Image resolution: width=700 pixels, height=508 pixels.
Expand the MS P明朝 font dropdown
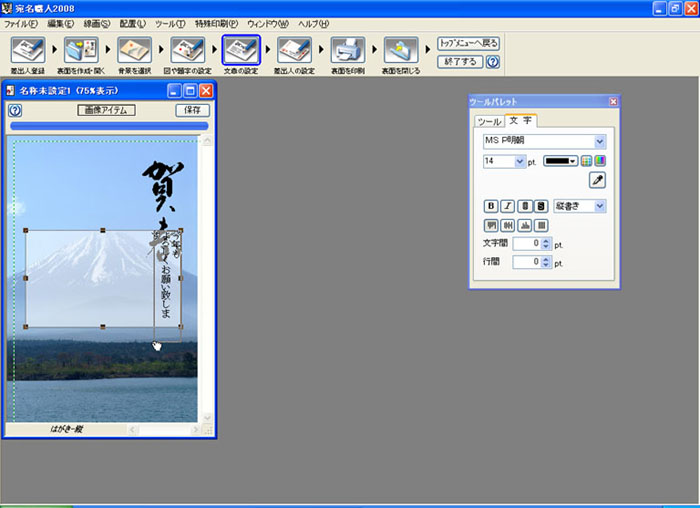click(x=600, y=142)
